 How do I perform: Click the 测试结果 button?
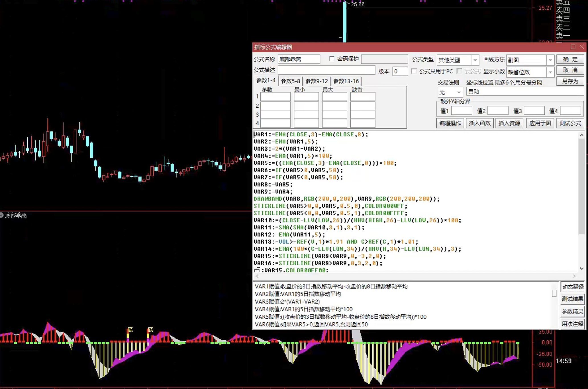coord(572,299)
